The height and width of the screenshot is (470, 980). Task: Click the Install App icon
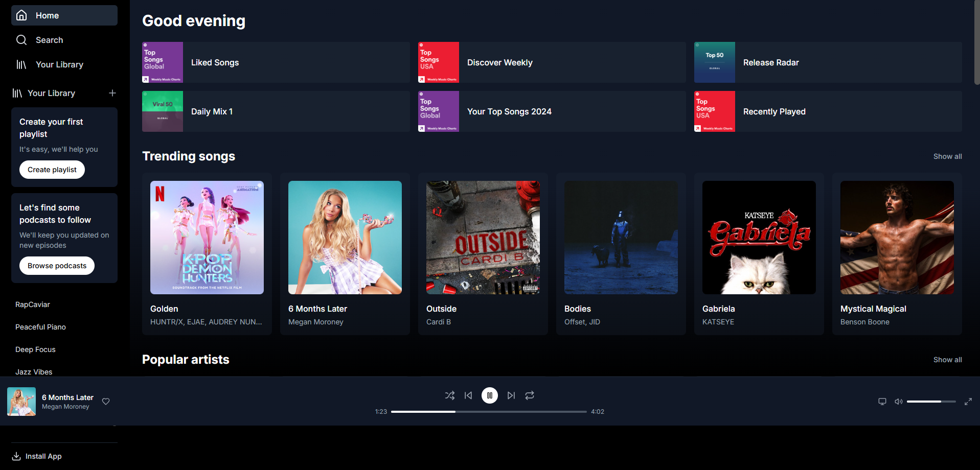17,456
